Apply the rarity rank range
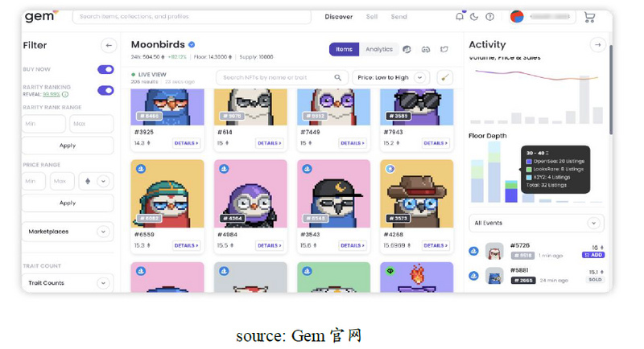This screenshot has width=644, height=349. click(x=68, y=146)
